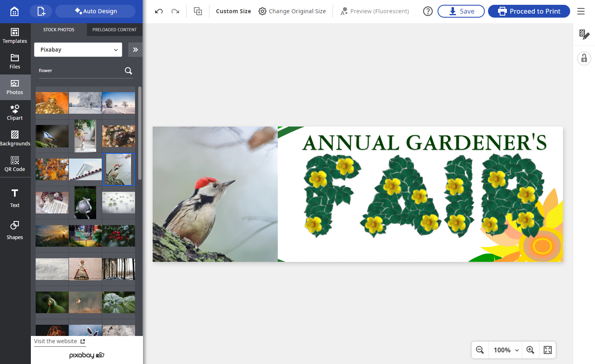This screenshot has width=595, height=364.
Task: Click the fit-to-screen icon
Action: click(x=548, y=350)
